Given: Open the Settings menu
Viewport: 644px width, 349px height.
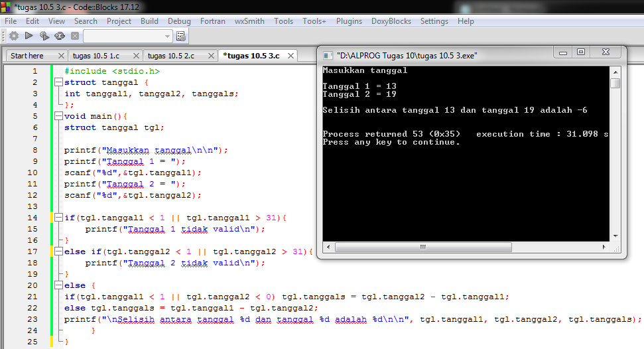Looking at the screenshot, I should coord(434,21).
